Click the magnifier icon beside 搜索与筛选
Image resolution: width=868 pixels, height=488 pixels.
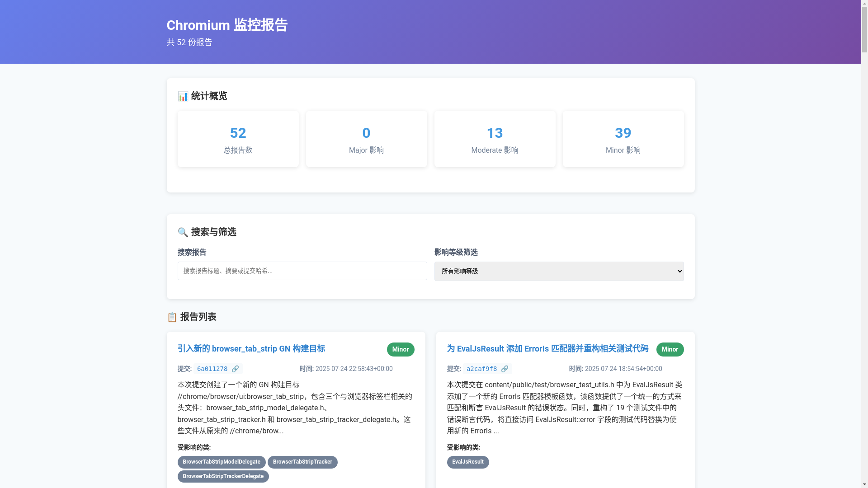pyautogui.click(x=183, y=233)
